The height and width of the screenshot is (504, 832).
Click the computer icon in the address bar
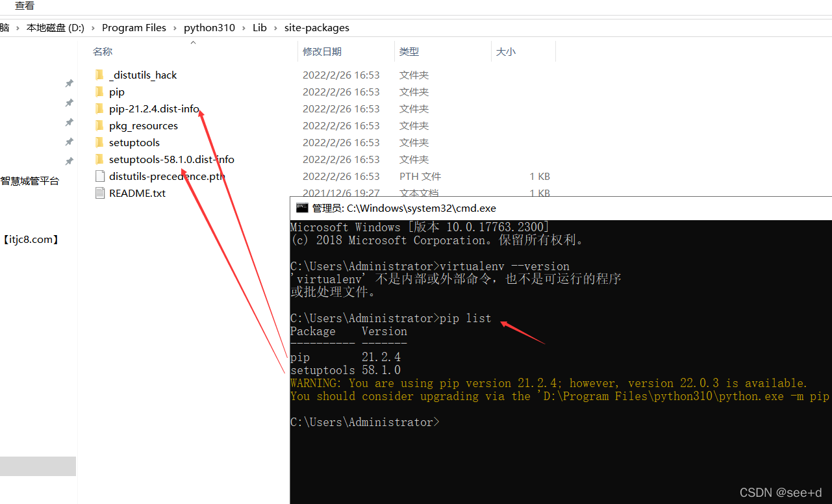(5, 27)
